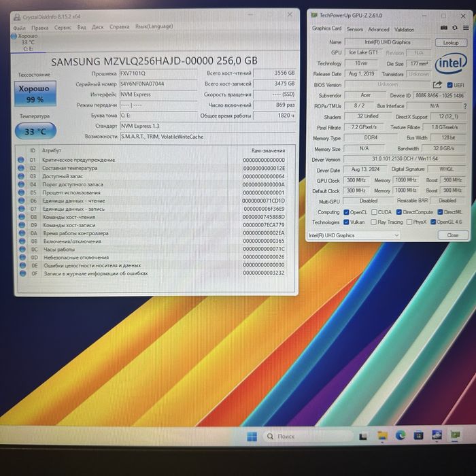Screen dimensions: 476x476
Task: Open the Вид menu
Action: pos(82,27)
